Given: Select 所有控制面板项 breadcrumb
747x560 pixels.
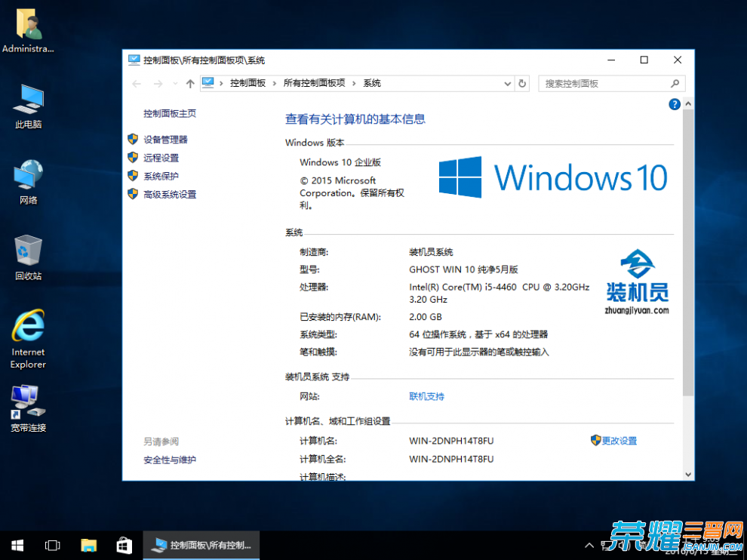Looking at the screenshot, I should 314,84.
